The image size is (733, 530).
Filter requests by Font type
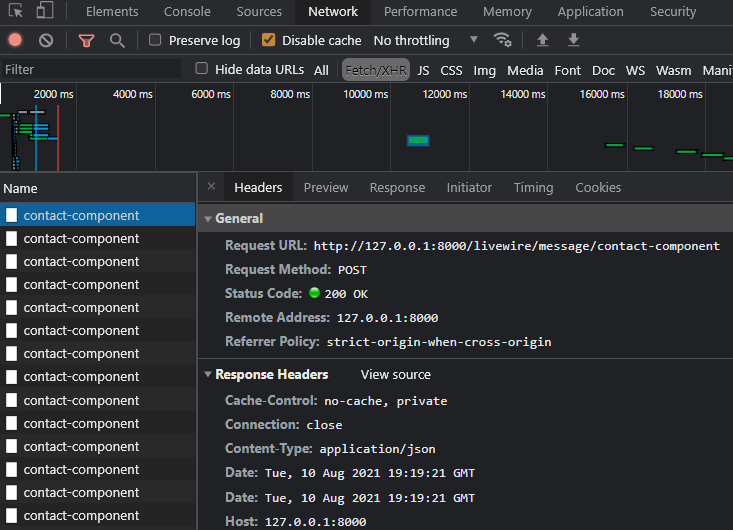[x=568, y=71]
